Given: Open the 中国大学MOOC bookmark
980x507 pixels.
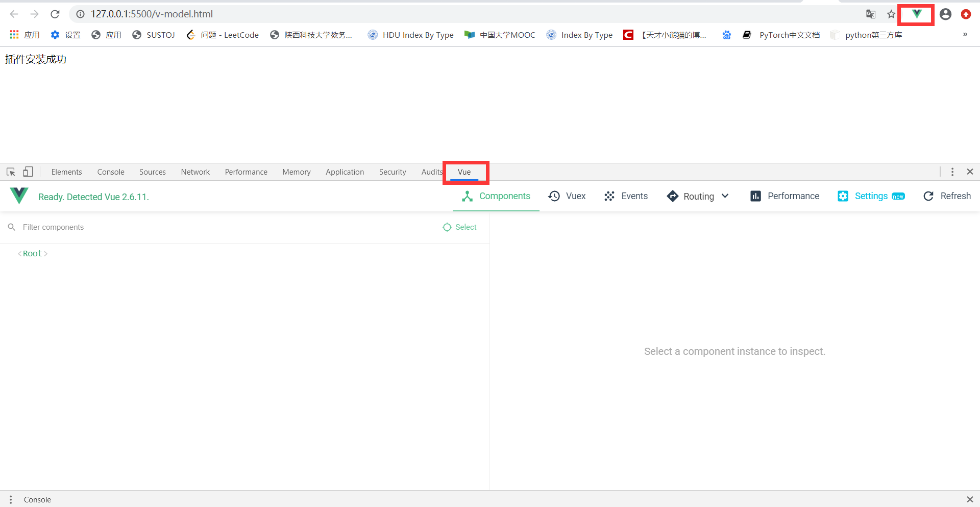Looking at the screenshot, I should [x=500, y=35].
